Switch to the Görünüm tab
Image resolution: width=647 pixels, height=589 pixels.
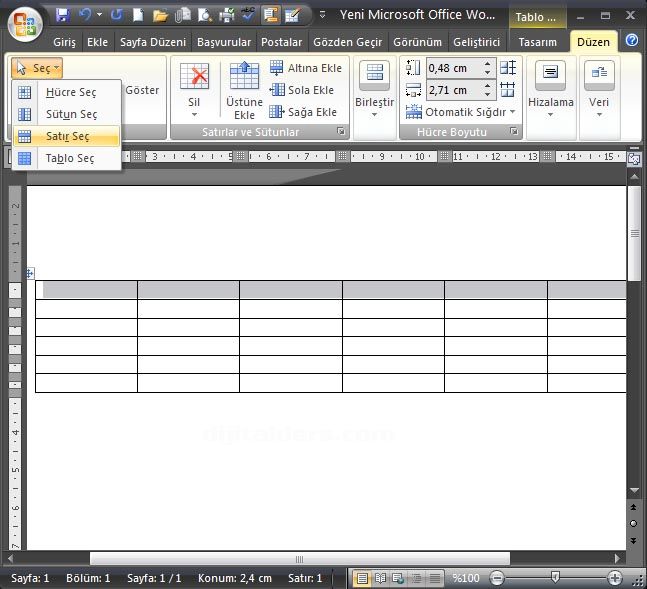click(x=417, y=42)
